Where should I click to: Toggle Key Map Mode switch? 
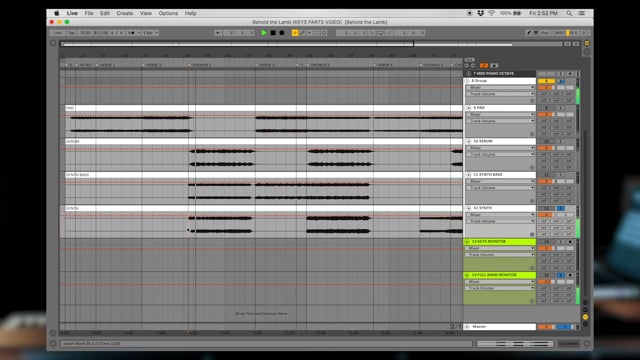coord(545,33)
